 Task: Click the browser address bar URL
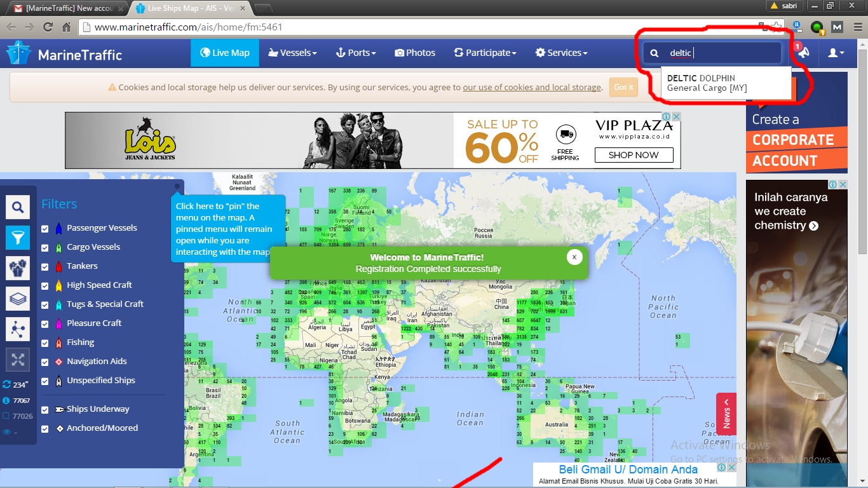point(189,27)
